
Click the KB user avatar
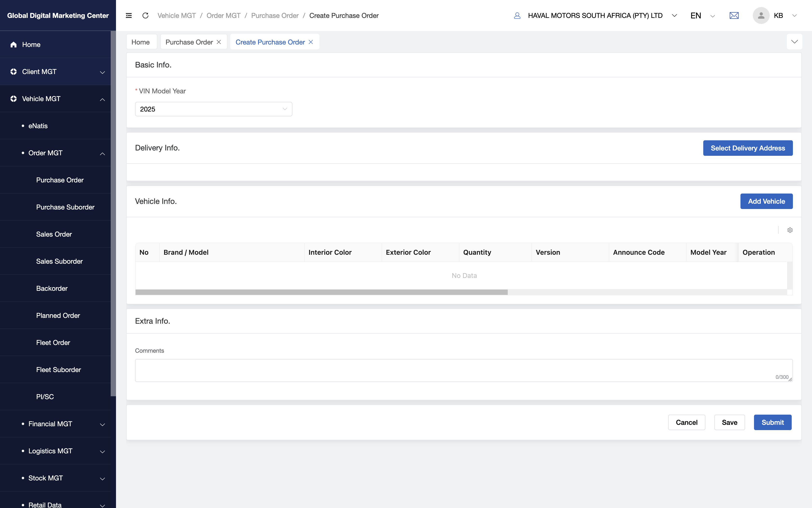click(x=761, y=15)
